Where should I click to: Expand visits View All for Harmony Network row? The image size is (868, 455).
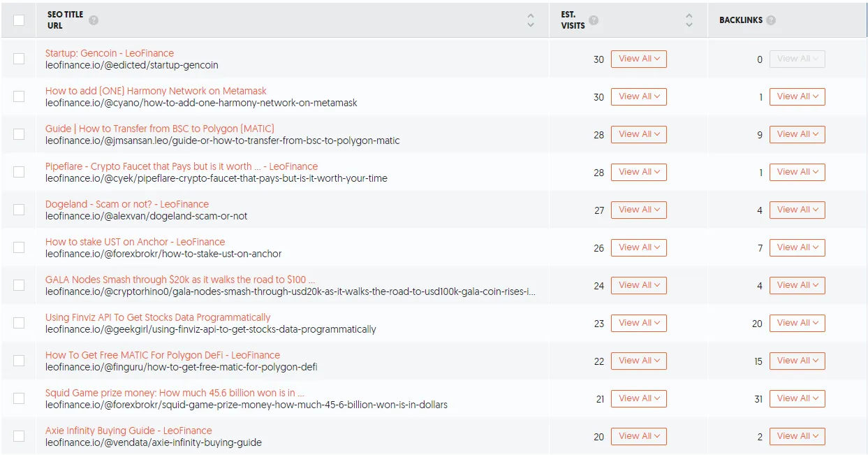pyautogui.click(x=639, y=96)
